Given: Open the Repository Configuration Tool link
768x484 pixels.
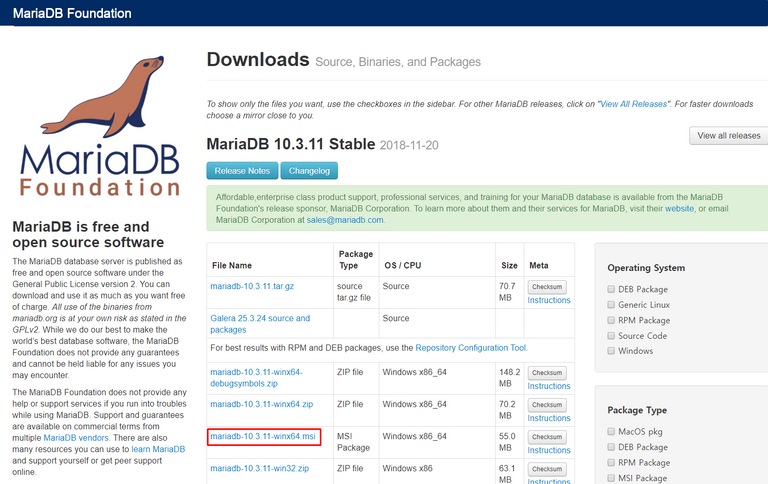Looking at the screenshot, I should pyautogui.click(x=470, y=348).
